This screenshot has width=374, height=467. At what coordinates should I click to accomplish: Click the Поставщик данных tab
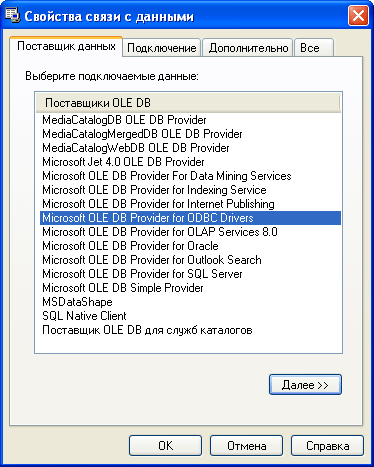point(66,46)
